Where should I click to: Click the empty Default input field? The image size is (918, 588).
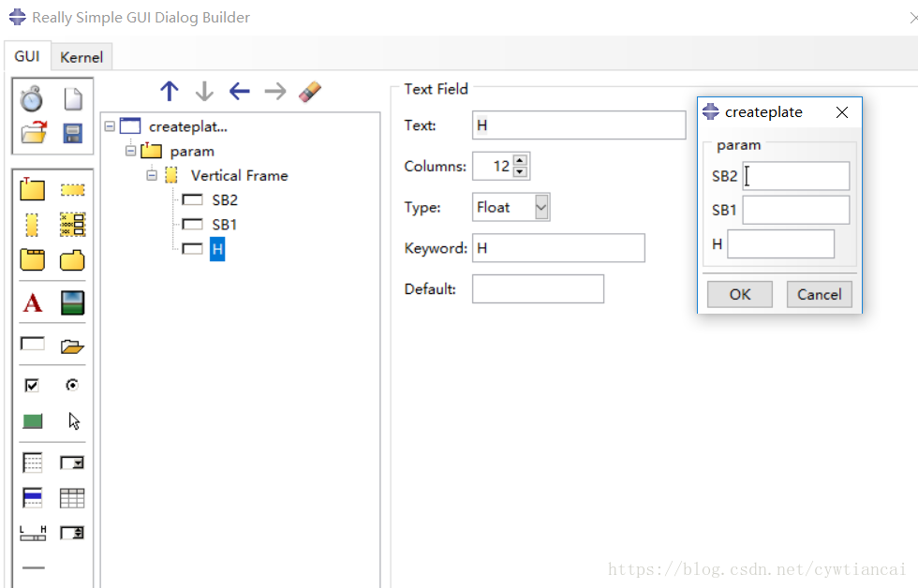tap(538, 289)
